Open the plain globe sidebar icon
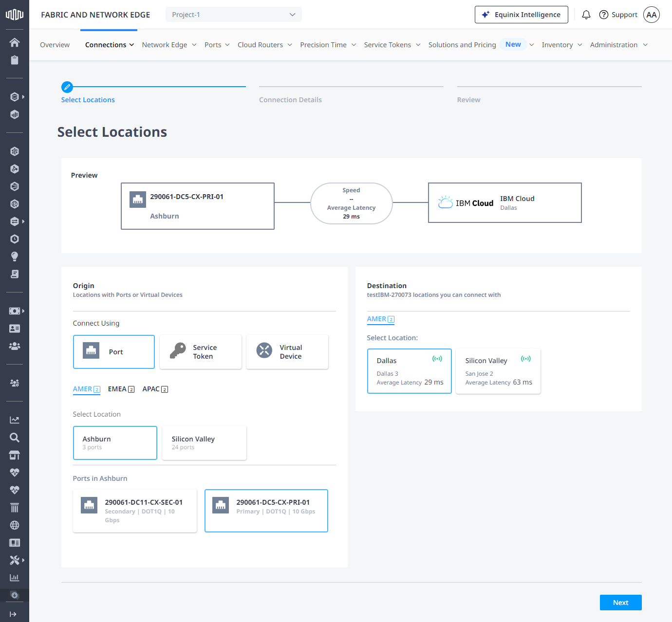 15,525
